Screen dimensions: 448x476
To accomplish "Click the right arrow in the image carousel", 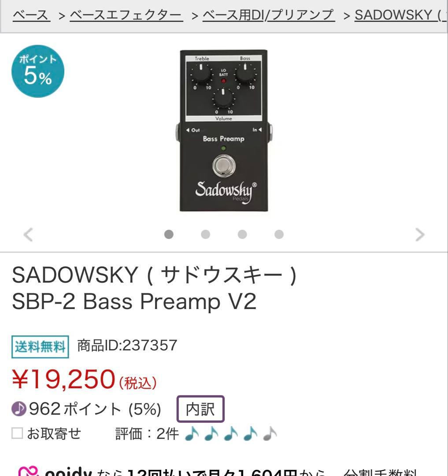I will click(x=419, y=235).
